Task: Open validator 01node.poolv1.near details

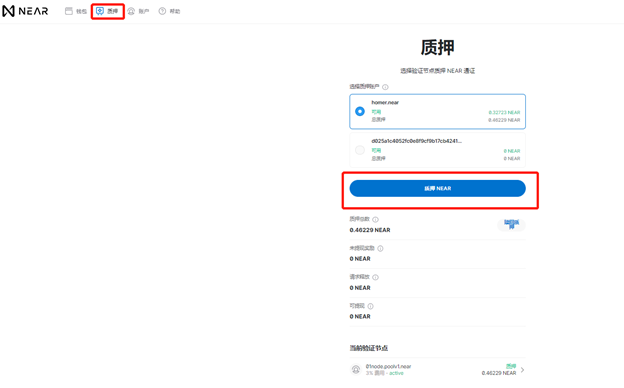Action: (437, 370)
